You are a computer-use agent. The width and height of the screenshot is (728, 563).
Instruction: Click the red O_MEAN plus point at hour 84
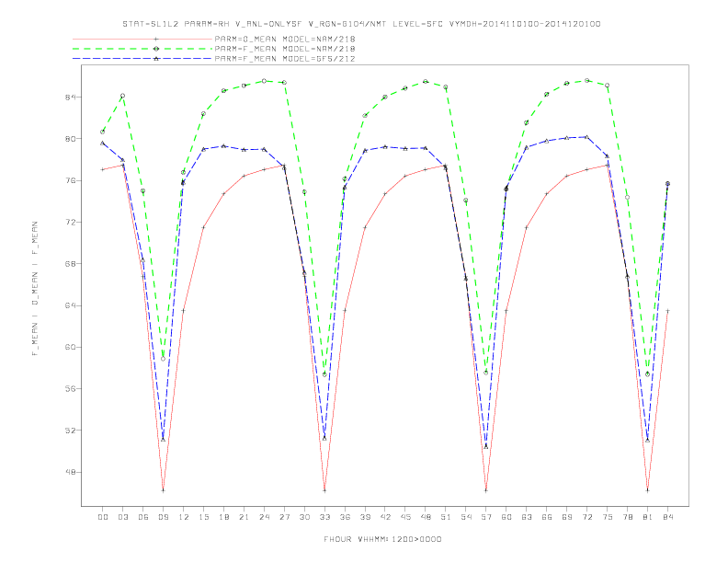(667, 311)
